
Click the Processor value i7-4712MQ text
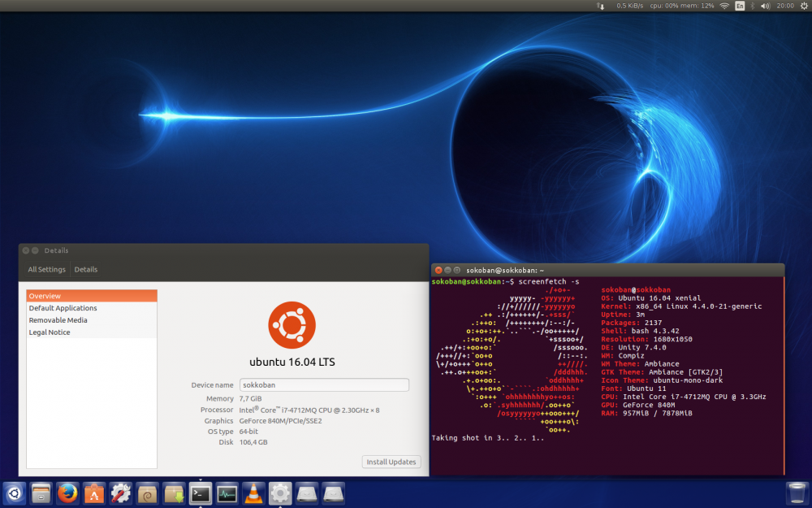coord(309,410)
